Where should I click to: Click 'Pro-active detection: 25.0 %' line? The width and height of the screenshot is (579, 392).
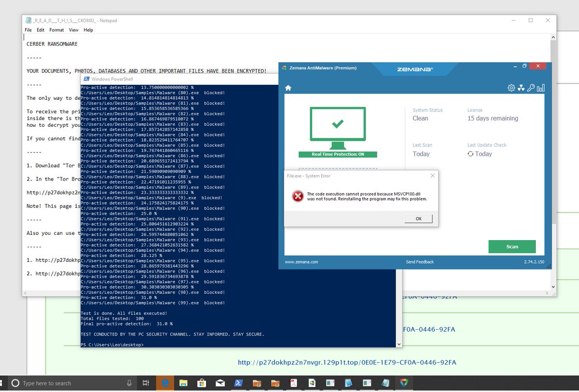118,214
